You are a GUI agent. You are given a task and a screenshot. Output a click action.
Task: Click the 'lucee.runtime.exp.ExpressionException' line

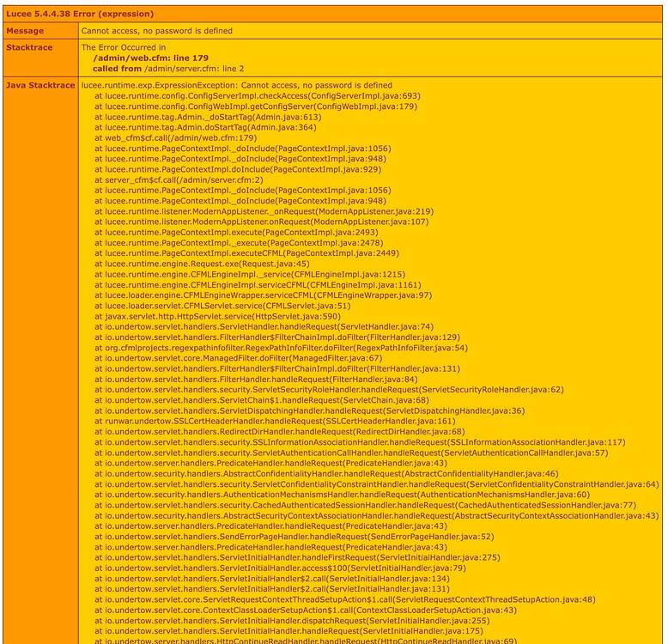coord(237,85)
